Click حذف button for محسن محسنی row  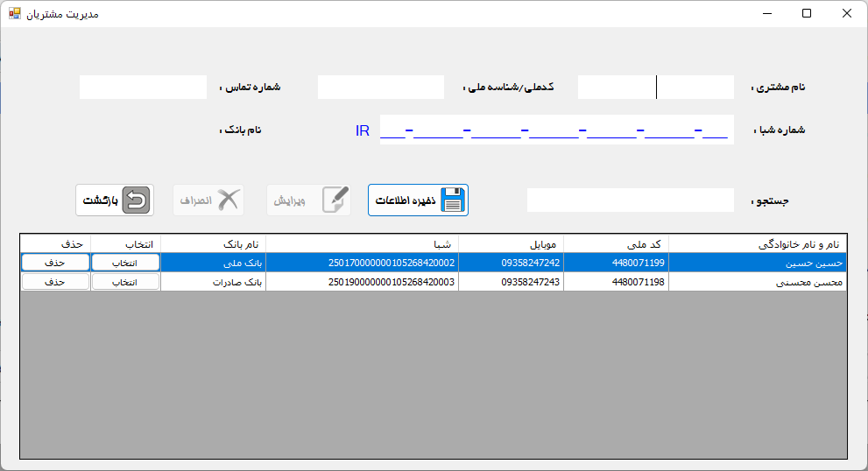tap(55, 282)
